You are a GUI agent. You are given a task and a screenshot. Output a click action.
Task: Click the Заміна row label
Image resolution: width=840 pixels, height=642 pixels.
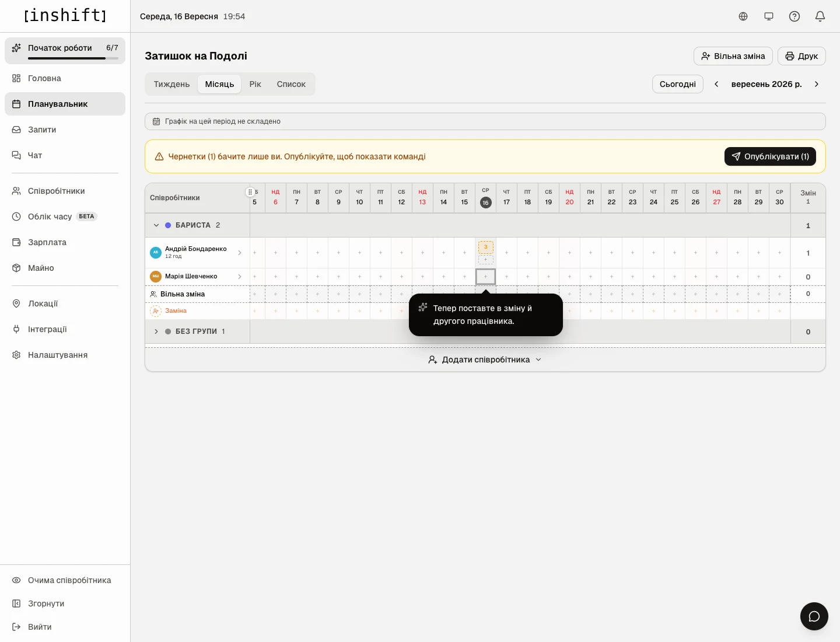coord(176,311)
